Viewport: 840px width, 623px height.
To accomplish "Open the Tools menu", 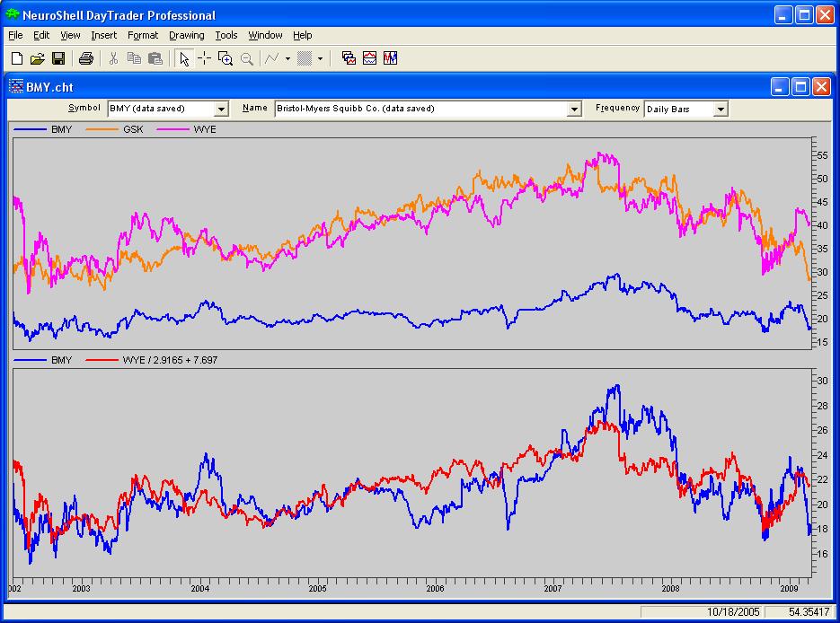I will coord(226,35).
